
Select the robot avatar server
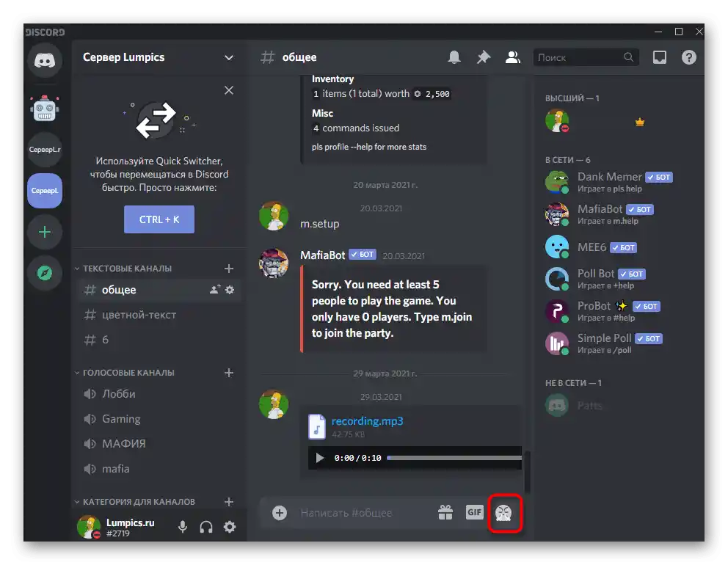point(45,109)
